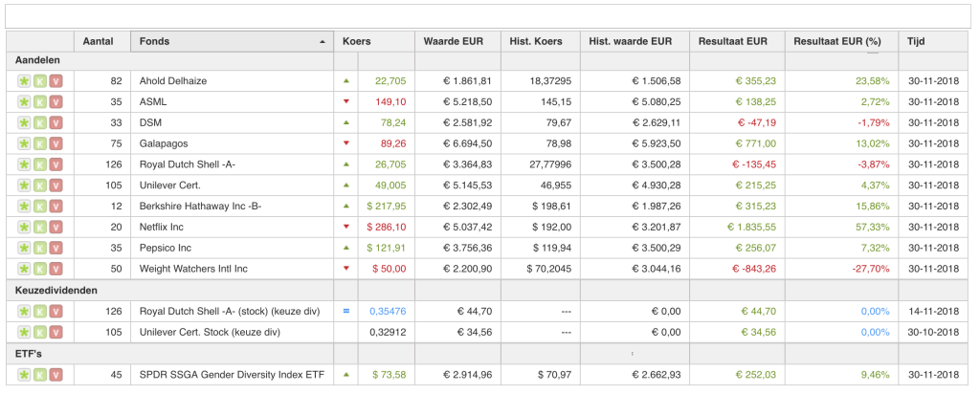Sort by the Koers column header

point(374,42)
